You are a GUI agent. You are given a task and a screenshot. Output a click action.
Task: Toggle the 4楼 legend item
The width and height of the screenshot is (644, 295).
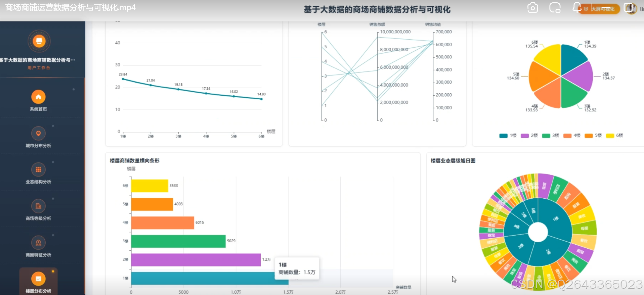[572, 136]
